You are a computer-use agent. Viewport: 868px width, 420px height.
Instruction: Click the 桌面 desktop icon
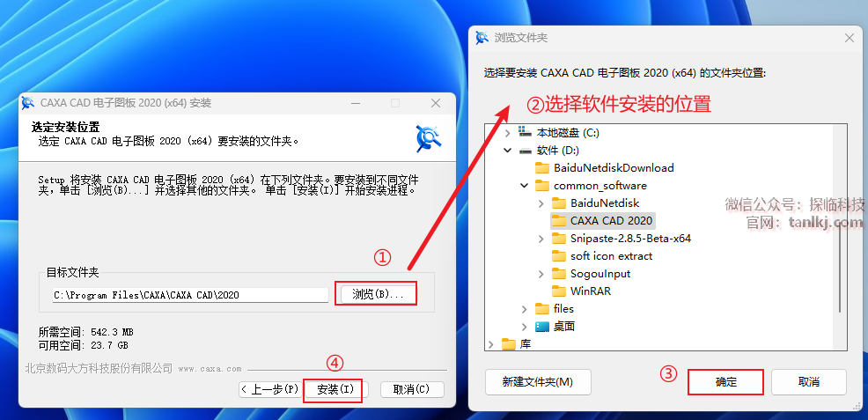click(542, 327)
